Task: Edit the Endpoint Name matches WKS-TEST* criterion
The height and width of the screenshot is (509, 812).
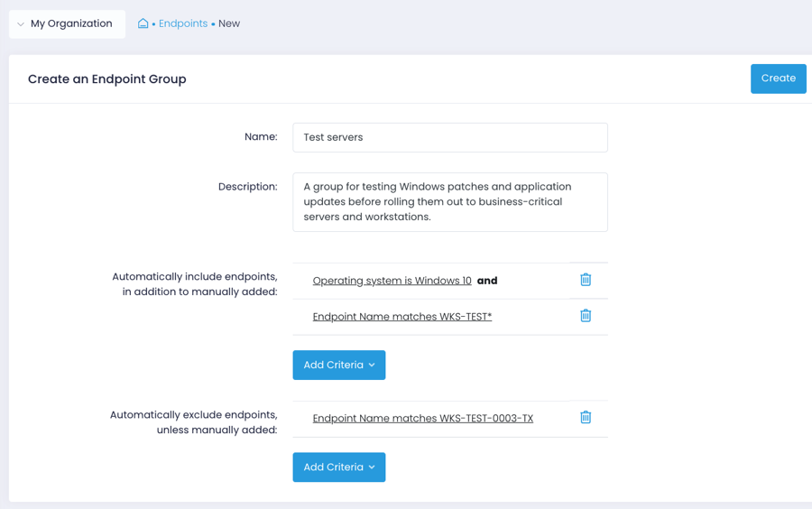Action: pos(401,317)
